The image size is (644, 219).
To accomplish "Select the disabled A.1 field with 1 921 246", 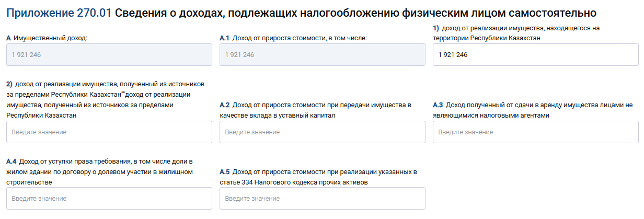I will click(322, 55).
